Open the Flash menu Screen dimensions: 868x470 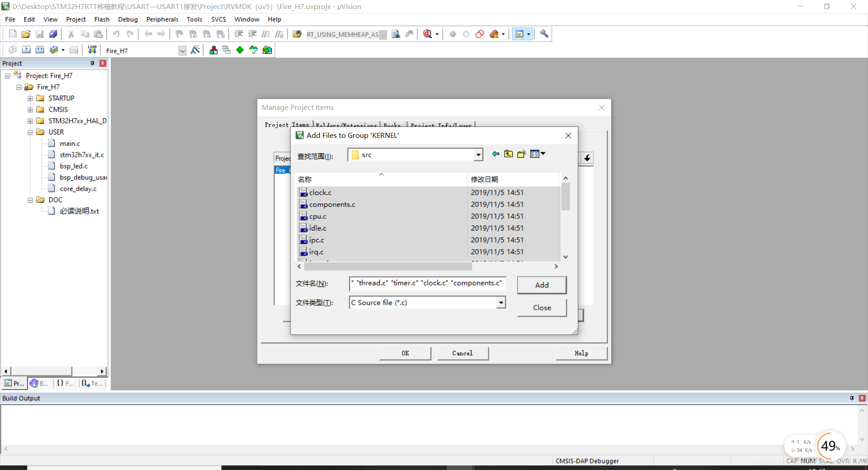(x=102, y=19)
